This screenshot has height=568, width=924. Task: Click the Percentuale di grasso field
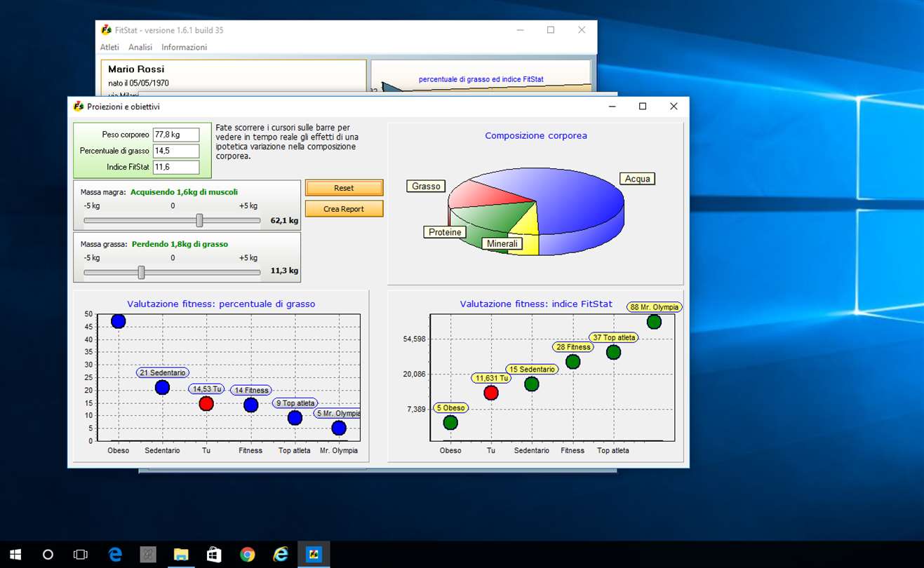click(x=176, y=151)
